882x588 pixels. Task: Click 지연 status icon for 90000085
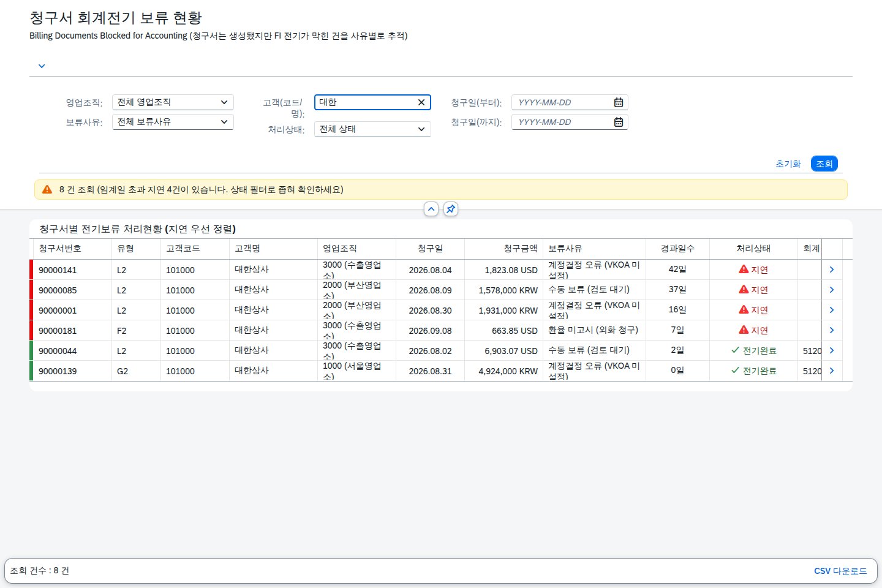[744, 289]
